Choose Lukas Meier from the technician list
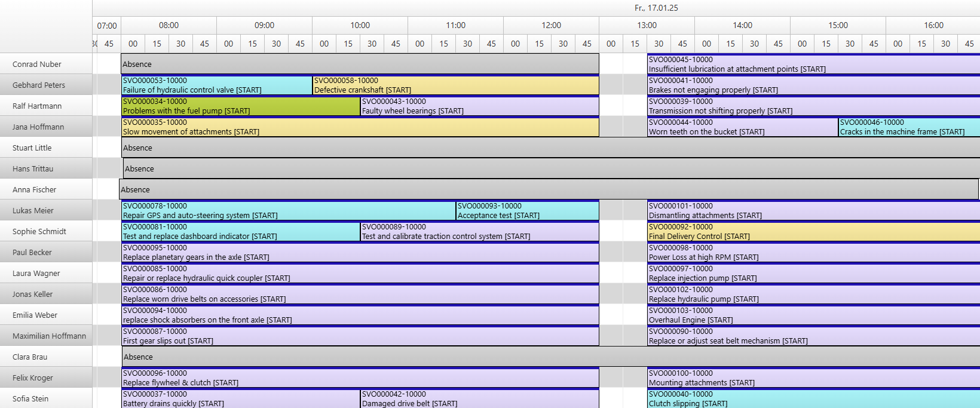The height and width of the screenshot is (408, 980). tap(33, 210)
